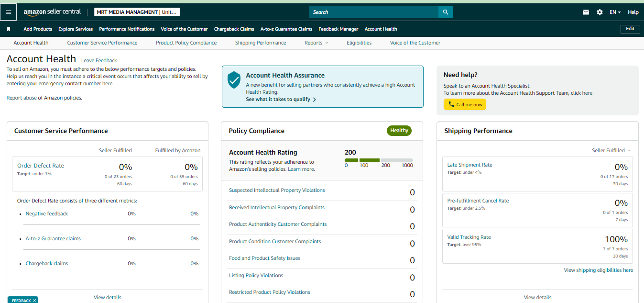Screen dimensions: 644x303
Task: Open the A-to-z Guarantee claims metric link
Action: point(53,239)
